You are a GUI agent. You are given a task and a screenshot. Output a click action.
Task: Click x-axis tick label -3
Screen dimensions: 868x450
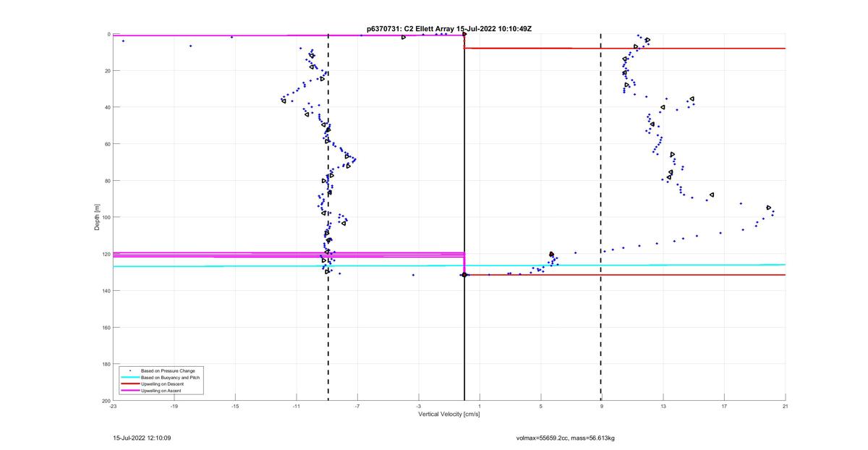418,407
